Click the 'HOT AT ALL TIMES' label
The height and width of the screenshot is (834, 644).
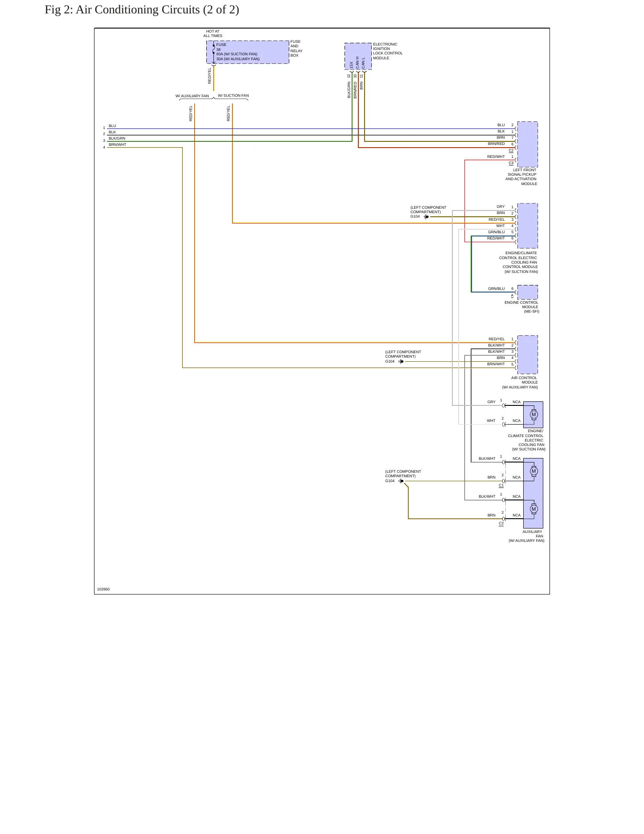213,34
